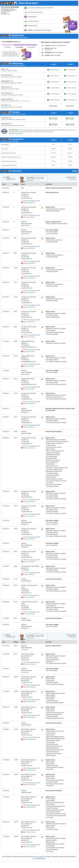Open the "Last reported odometer reading" summary row
This screenshot has width=79, height=868.
39,30
